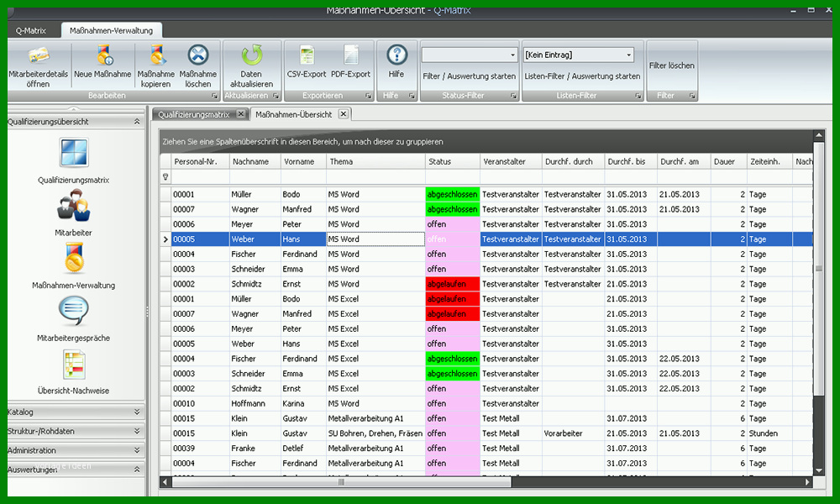
Task: Open the Status-Filter combo box
Action: (470, 55)
